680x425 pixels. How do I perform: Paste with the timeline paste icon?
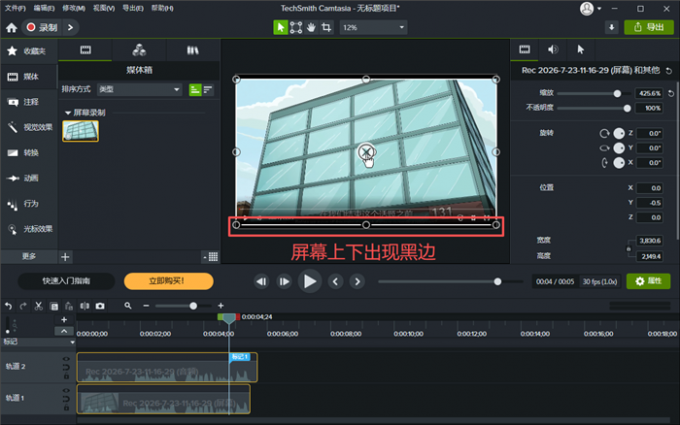[69, 306]
